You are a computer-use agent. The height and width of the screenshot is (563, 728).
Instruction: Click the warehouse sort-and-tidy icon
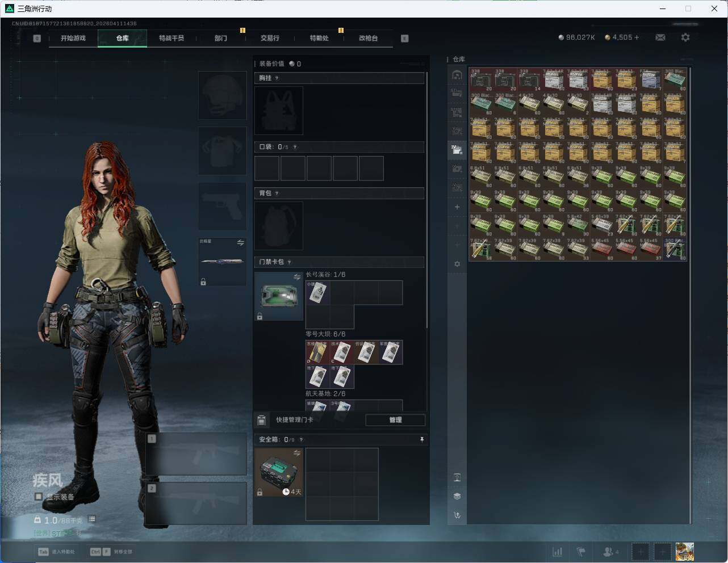coord(457,515)
